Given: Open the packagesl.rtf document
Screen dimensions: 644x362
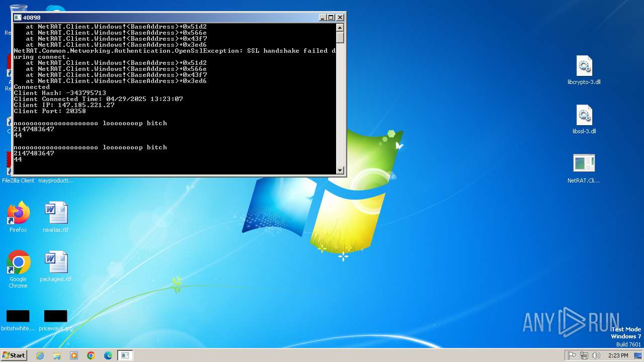Looking at the screenshot, I should point(56,266).
